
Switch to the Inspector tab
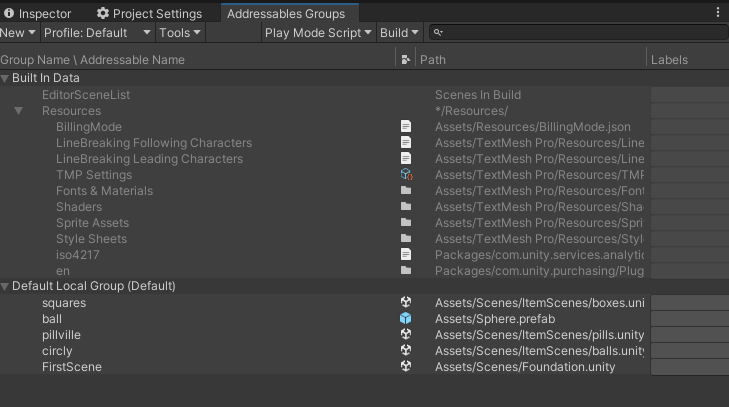[38, 13]
